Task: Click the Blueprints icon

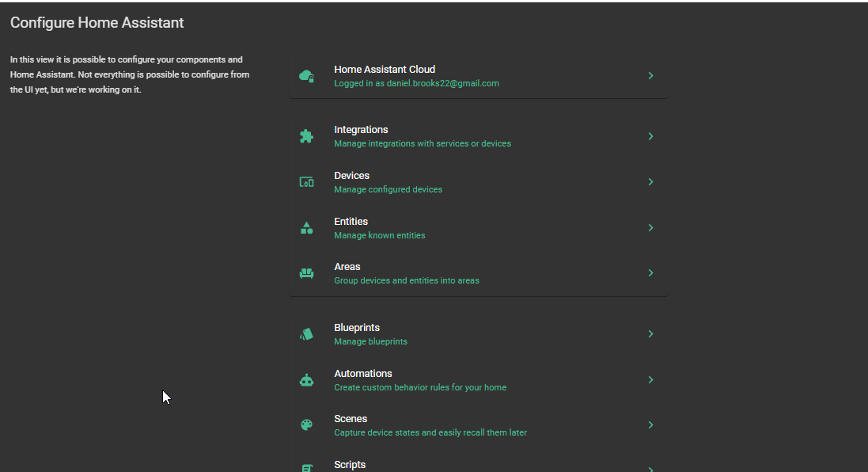Action: coord(307,334)
